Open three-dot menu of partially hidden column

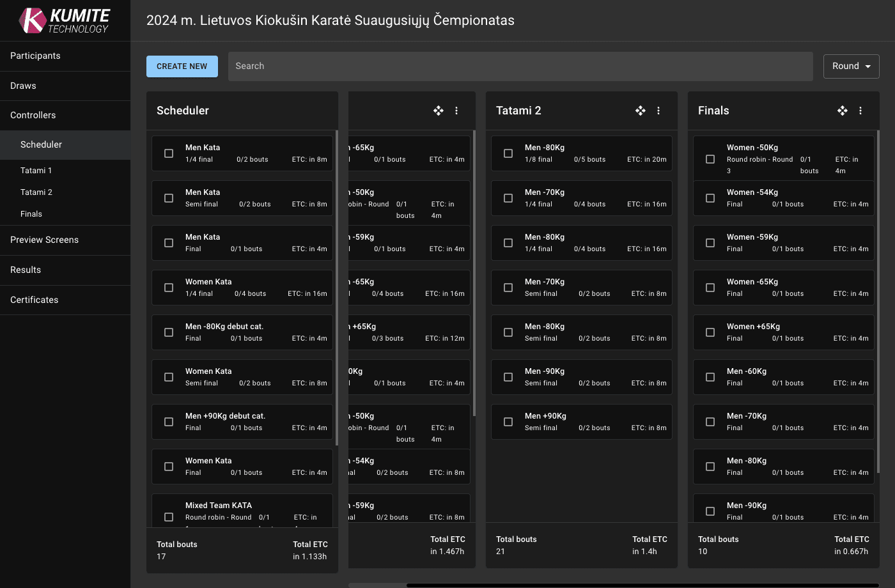(456, 111)
